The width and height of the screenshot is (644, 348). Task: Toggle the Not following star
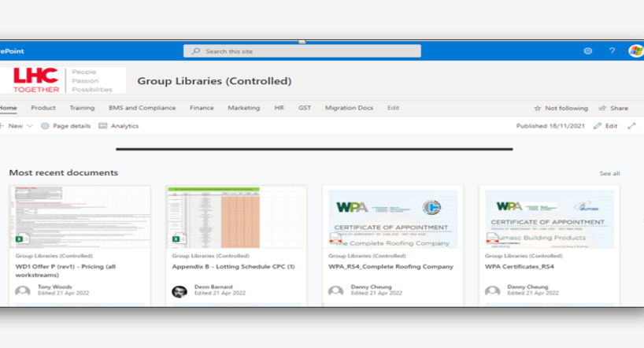tap(538, 108)
